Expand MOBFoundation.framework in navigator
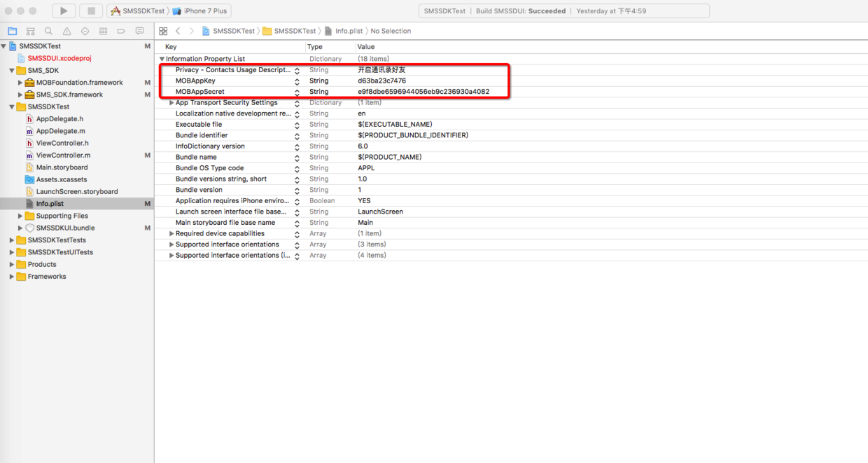 (x=20, y=83)
